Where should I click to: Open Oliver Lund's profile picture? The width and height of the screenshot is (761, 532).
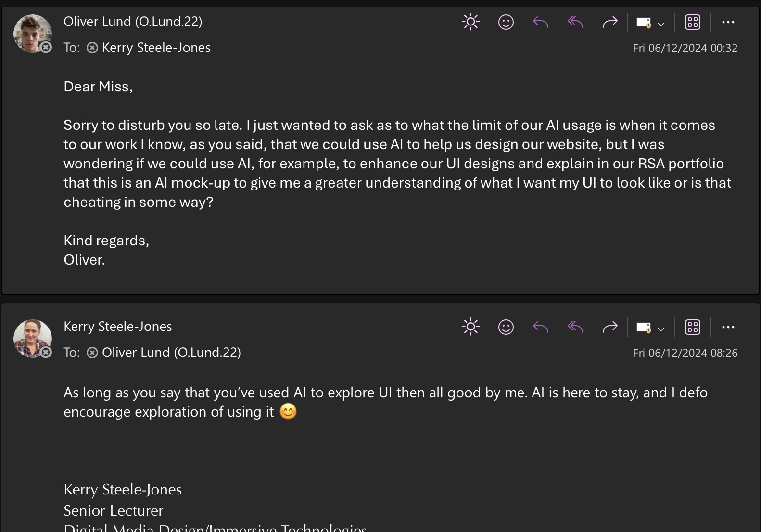pos(32,34)
